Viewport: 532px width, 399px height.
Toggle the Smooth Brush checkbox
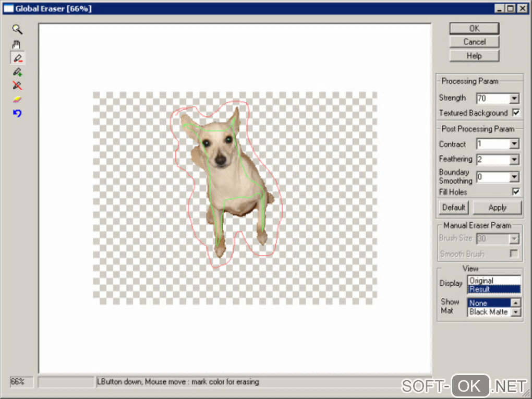pos(514,253)
